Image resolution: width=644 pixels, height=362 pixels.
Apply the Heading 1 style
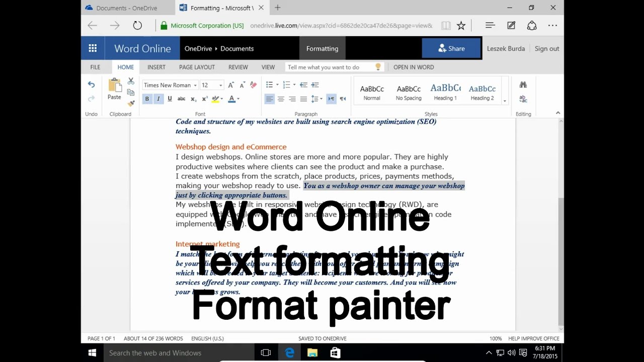coord(445,92)
